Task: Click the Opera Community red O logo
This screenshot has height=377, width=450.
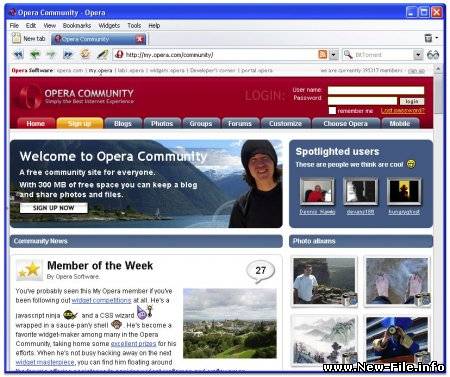Action: coord(29,97)
